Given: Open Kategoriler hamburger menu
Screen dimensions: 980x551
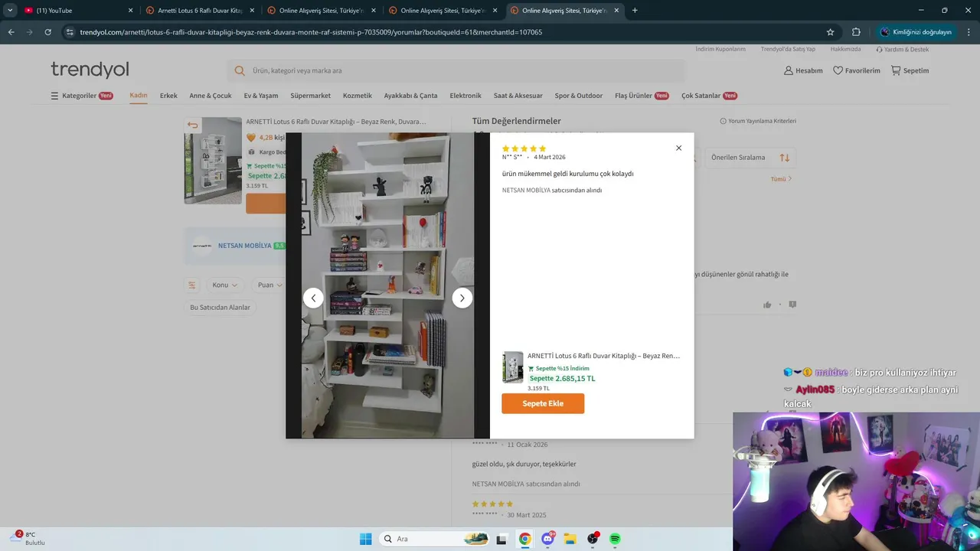Looking at the screenshot, I should (82, 96).
